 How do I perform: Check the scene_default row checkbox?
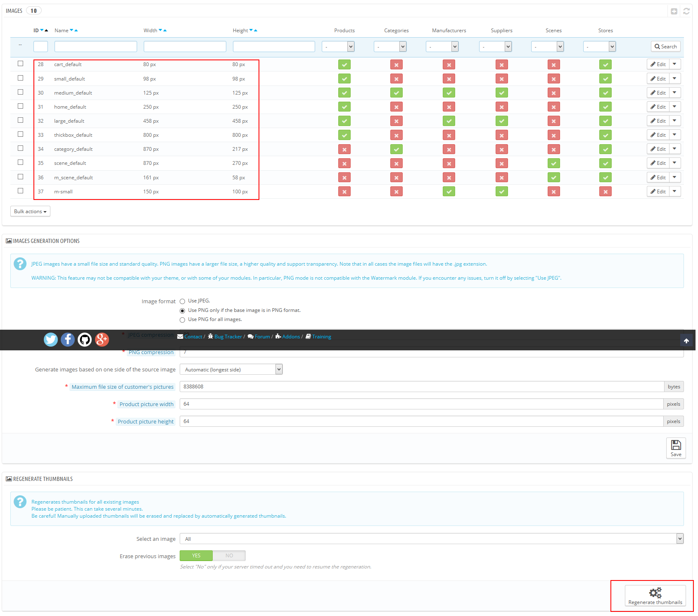20,162
